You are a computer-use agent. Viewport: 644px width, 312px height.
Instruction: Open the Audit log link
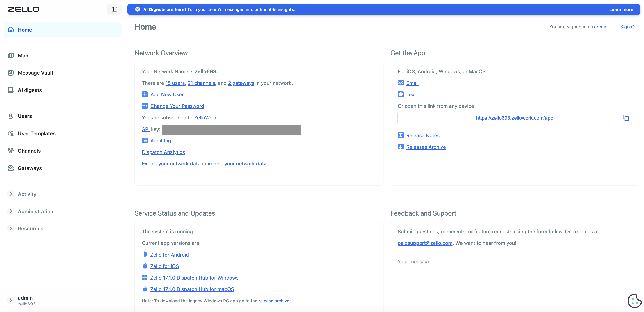(161, 141)
